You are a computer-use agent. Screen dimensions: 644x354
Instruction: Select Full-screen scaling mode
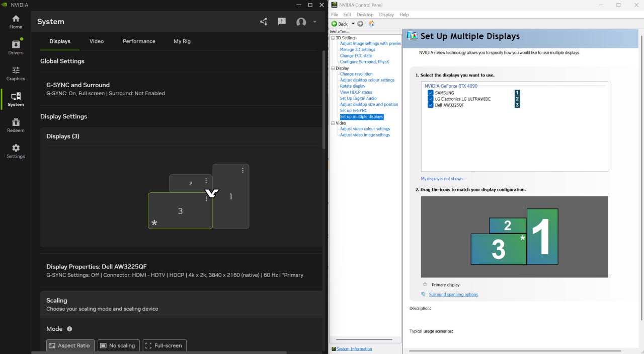165,345
